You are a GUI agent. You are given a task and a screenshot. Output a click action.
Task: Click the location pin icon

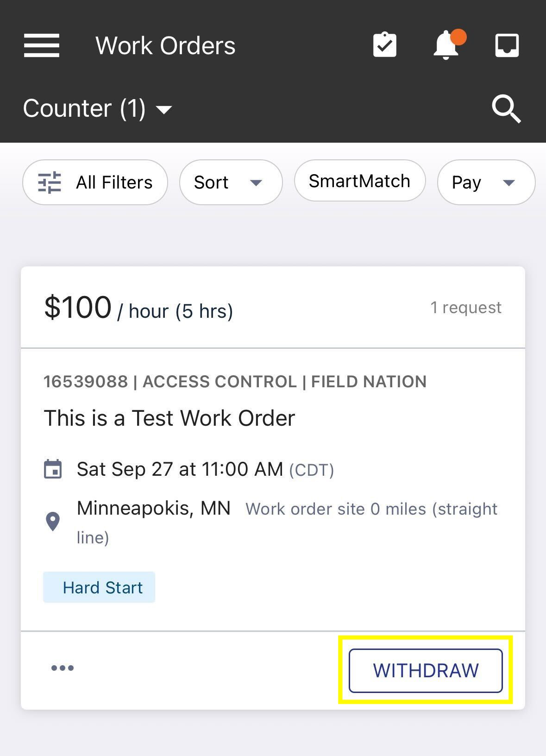tap(53, 522)
